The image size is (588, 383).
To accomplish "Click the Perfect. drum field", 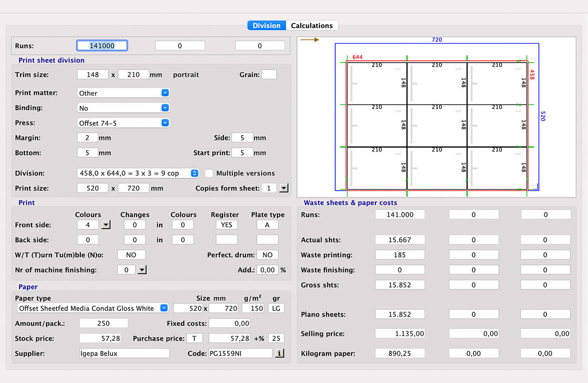I will pyautogui.click(x=268, y=255).
